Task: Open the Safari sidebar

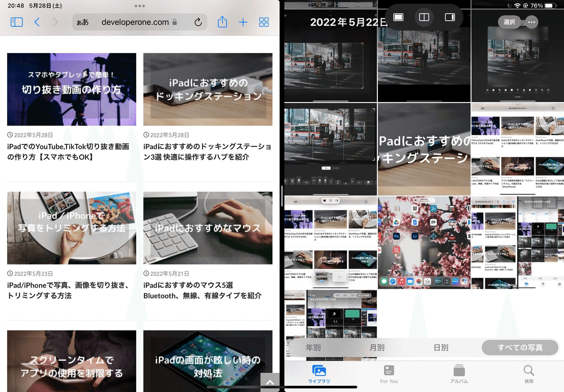Action: coord(16,22)
